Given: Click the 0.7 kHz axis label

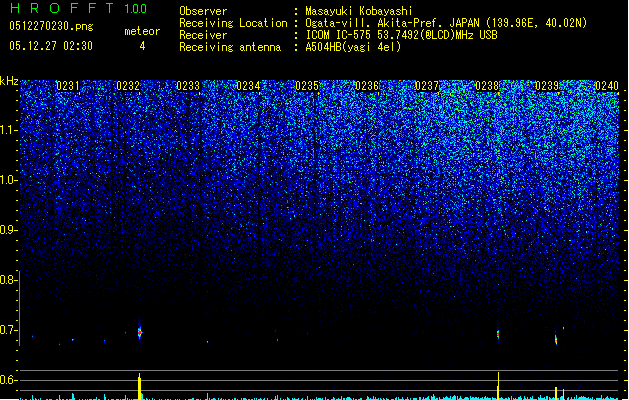Looking at the screenshot, I should pos(9,330).
